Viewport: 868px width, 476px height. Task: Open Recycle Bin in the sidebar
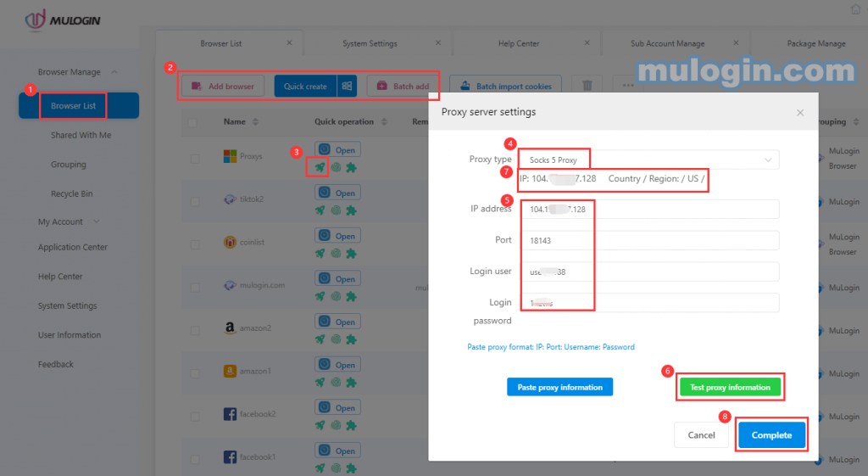coord(71,193)
